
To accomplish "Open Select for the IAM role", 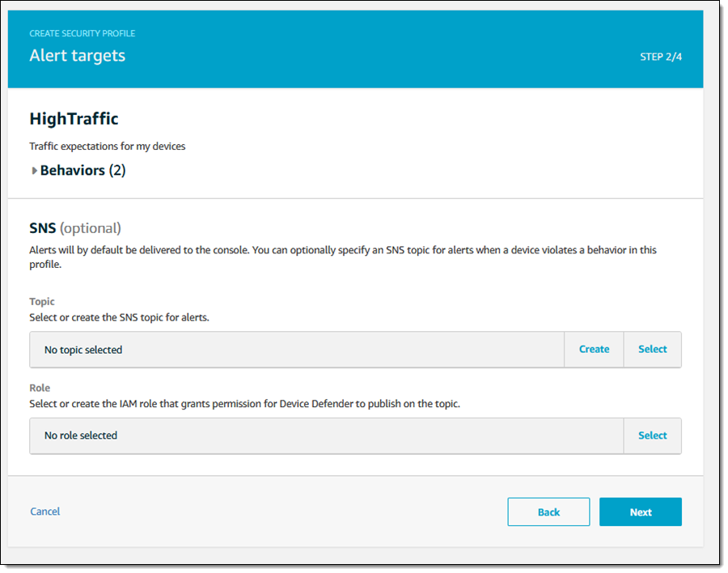I will pyautogui.click(x=652, y=435).
